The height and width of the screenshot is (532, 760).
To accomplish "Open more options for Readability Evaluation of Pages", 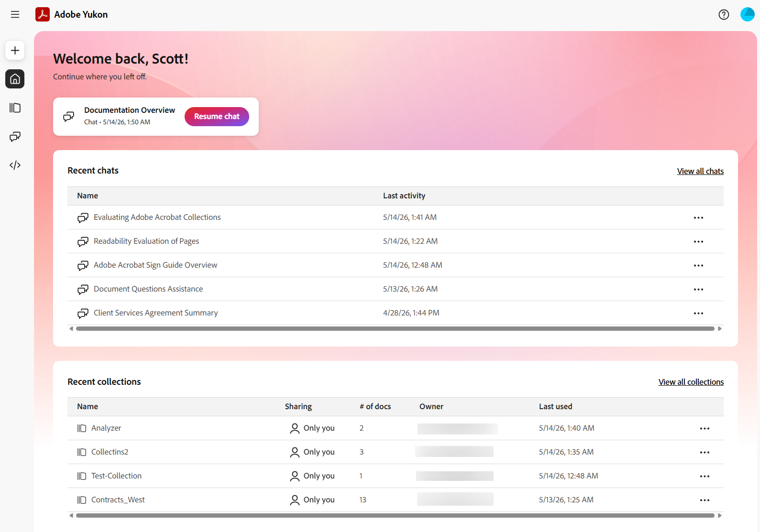I will click(698, 241).
